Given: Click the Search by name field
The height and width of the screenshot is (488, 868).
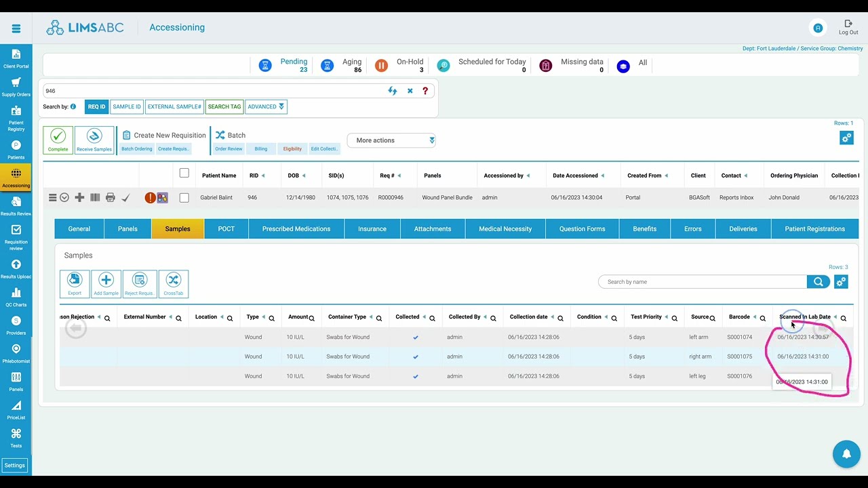Looking at the screenshot, I should [703, 282].
